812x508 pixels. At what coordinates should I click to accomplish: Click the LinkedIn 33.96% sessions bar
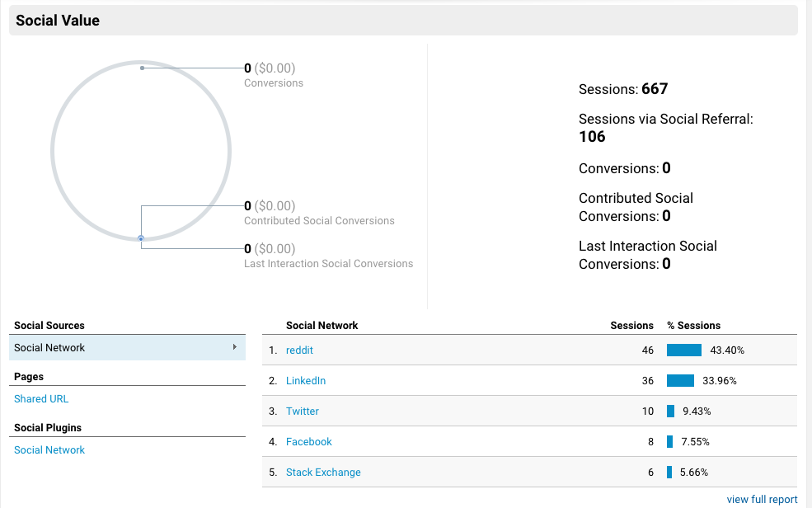tap(680, 380)
